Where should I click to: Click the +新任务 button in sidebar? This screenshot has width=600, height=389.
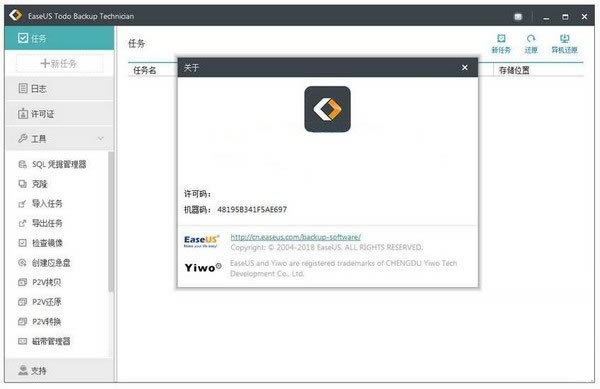59,63
